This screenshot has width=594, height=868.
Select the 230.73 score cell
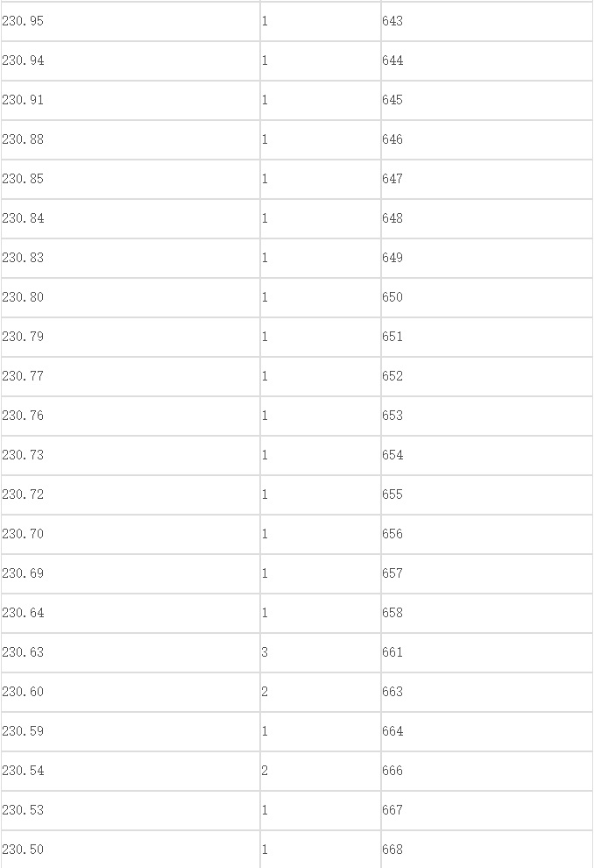coord(131,455)
